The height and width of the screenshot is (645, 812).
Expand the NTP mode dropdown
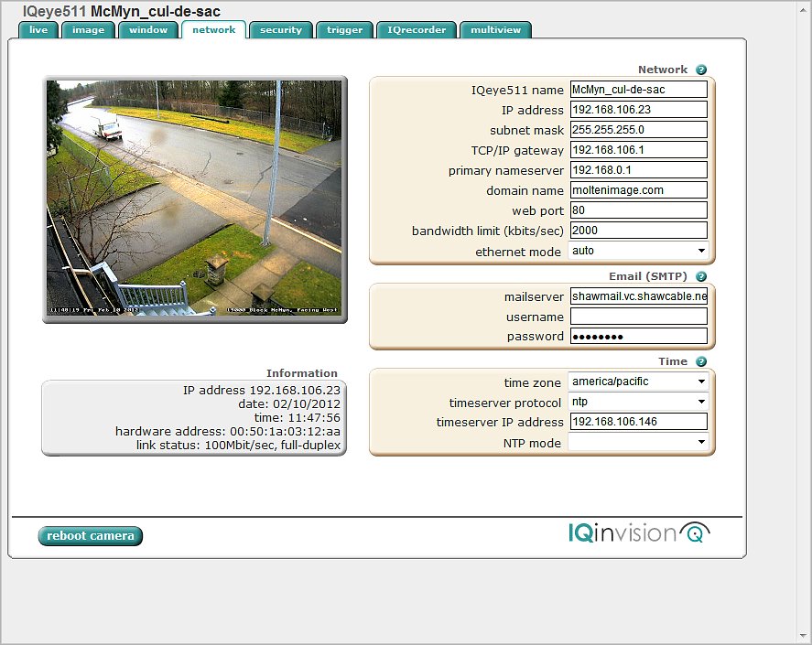pyautogui.click(x=638, y=443)
